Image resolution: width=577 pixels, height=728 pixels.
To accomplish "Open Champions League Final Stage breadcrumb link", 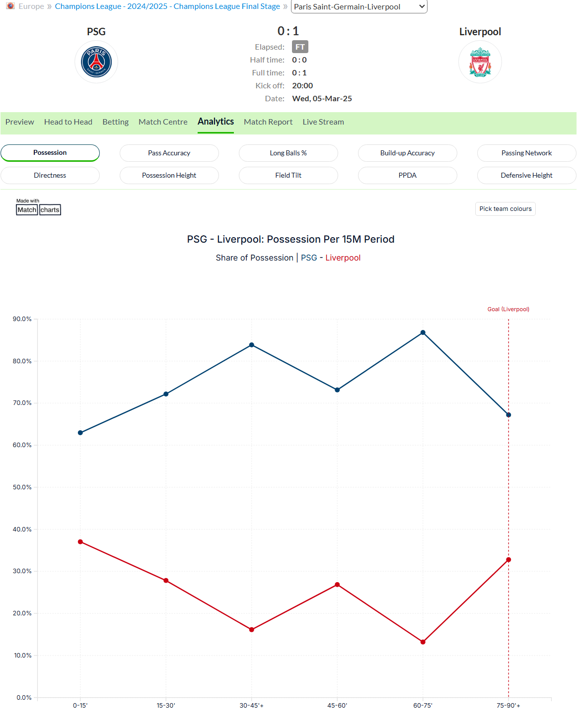I will point(167,6).
